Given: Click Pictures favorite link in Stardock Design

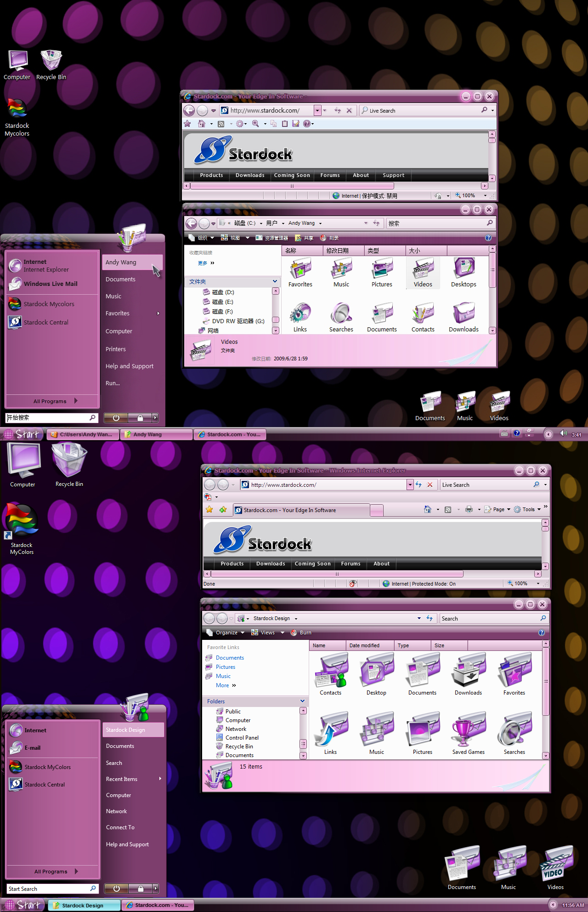Looking at the screenshot, I should [x=226, y=667].
